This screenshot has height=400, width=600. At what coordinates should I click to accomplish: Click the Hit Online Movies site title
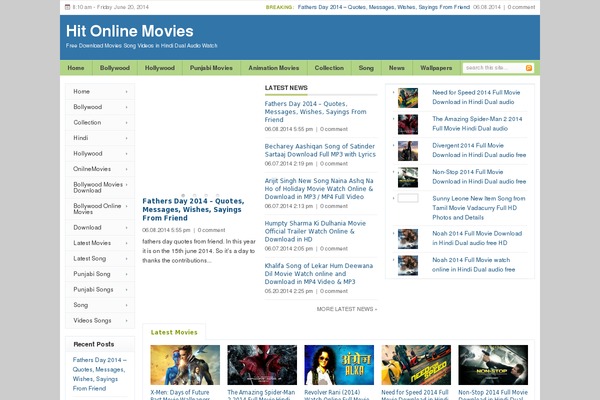(129, 31)
